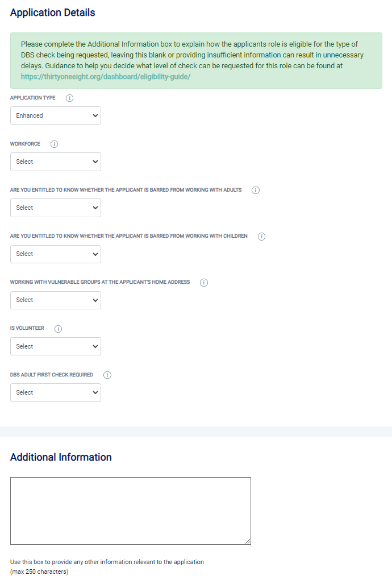
Task: Click info icon for DBS Adult First Check
Action: click(107, 375)
